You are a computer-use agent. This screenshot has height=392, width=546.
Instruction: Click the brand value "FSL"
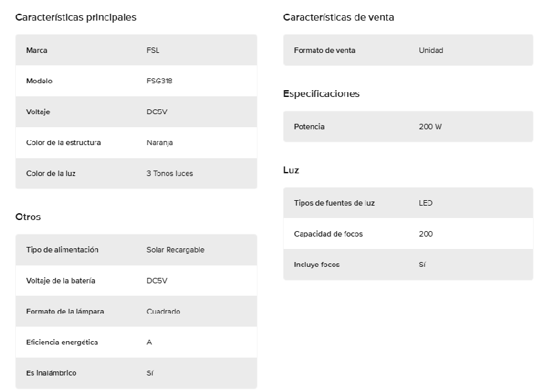153,50
